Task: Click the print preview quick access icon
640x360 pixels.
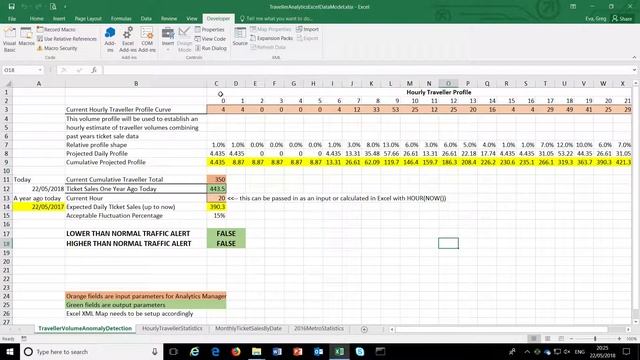Action: (53, 7)
